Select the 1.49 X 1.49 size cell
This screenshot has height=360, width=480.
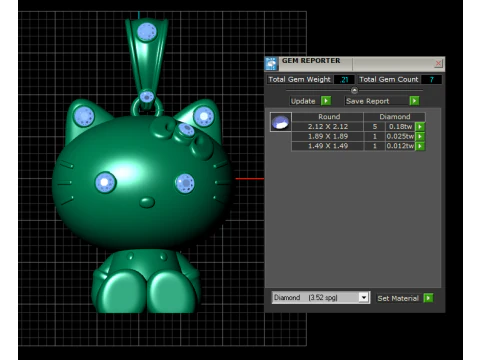point(328,146)
